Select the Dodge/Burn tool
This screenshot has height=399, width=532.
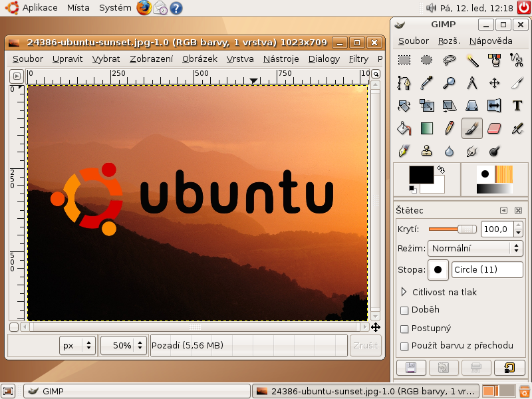point(494,151)
